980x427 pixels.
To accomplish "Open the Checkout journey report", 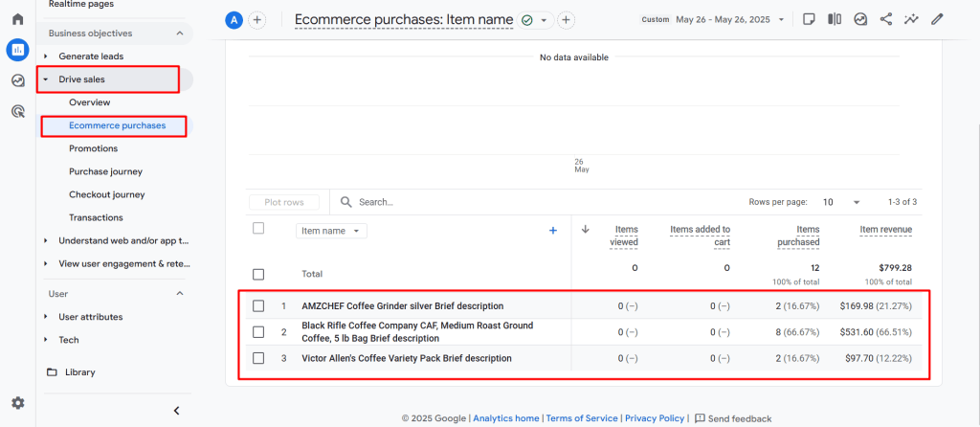I will pos(107,195).
